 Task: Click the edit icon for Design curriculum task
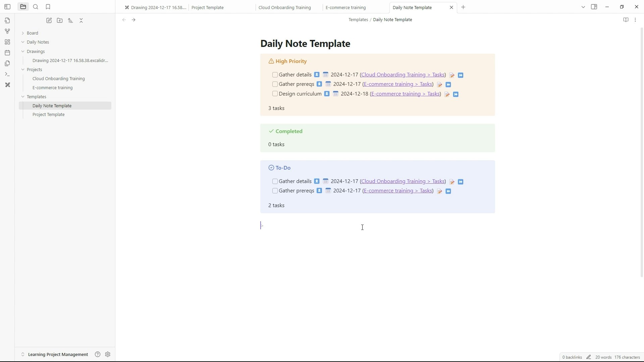point(447,94)
